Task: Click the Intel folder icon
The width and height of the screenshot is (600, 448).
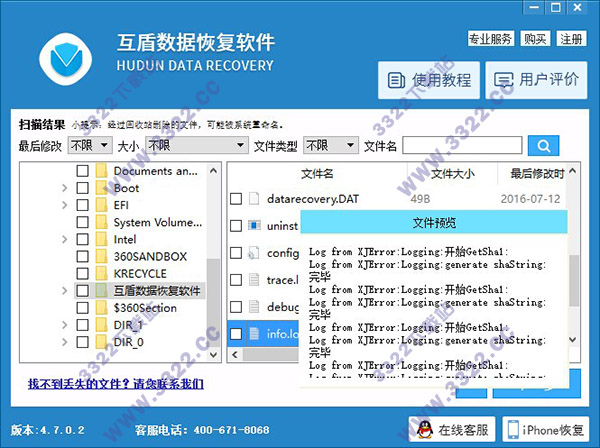Action: click(101, 239)
